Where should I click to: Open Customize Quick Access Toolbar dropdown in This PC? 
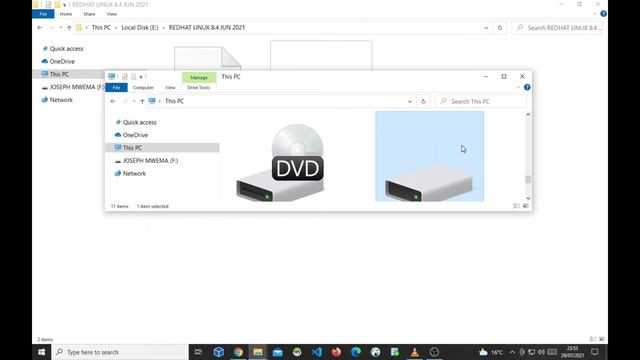coord(141,77)
